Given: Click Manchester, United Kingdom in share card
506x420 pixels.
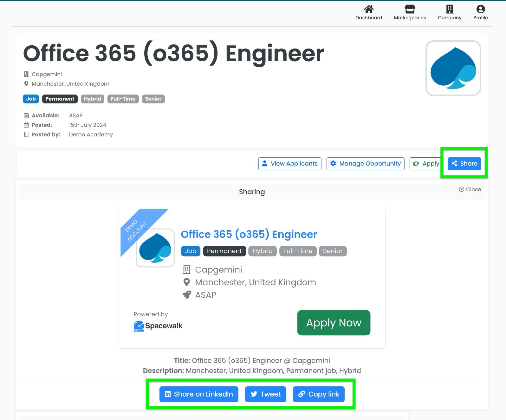Looking at the screenshot, I should click(256, 282).
